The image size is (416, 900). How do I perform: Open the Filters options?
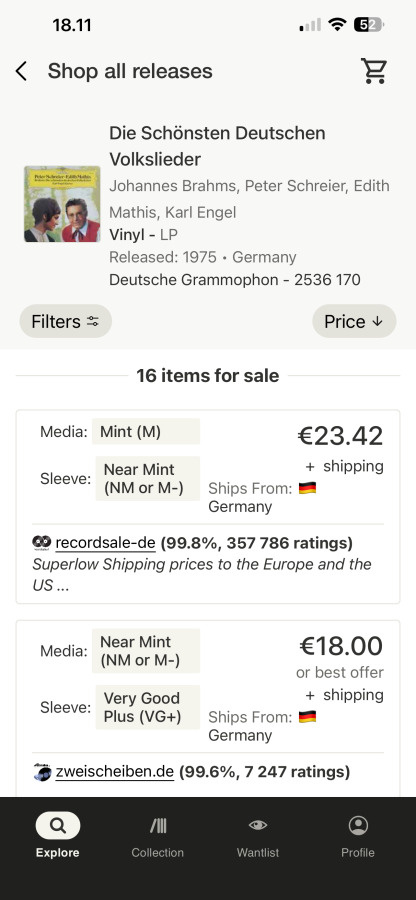tap(65, 321)
